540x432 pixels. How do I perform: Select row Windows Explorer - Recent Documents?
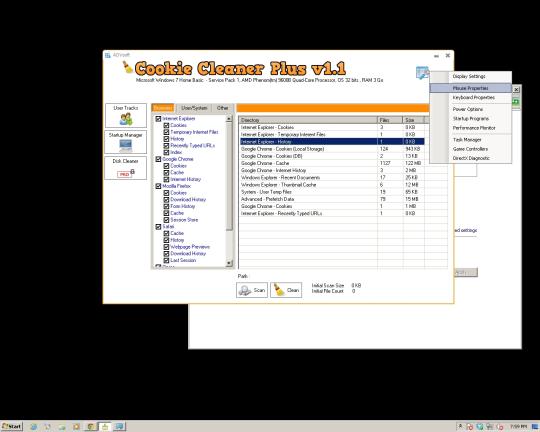pyautogui.click(x=332, y=177)
